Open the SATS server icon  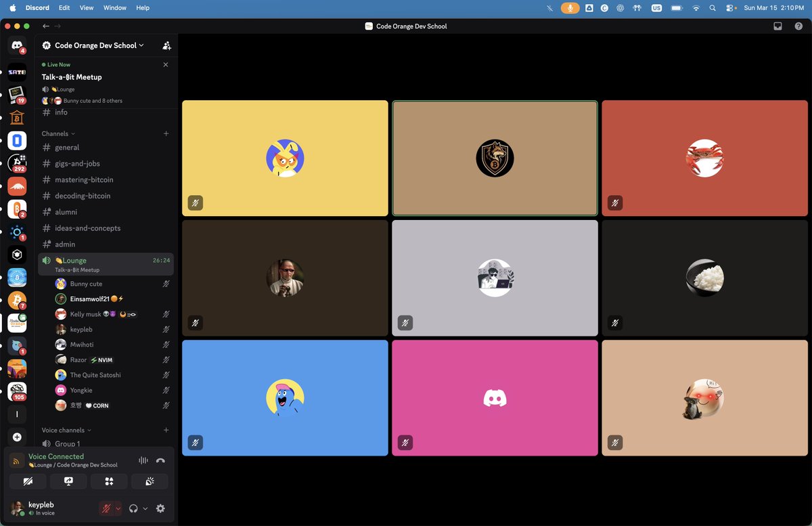[17, 72]
